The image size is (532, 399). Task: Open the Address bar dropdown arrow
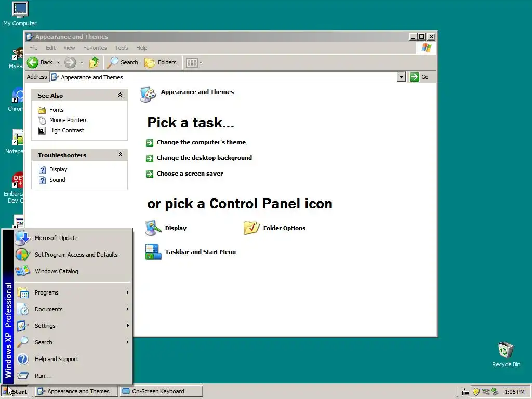tap(402, 77)
